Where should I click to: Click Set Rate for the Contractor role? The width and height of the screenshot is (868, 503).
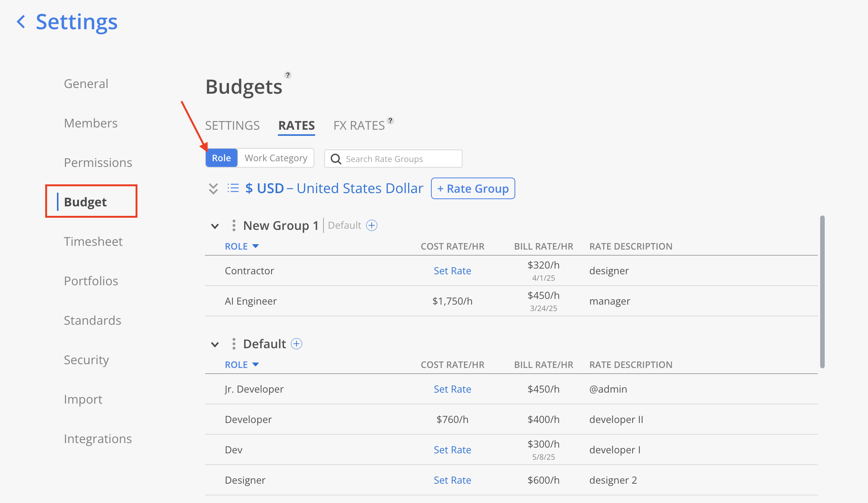click(452, 270)
